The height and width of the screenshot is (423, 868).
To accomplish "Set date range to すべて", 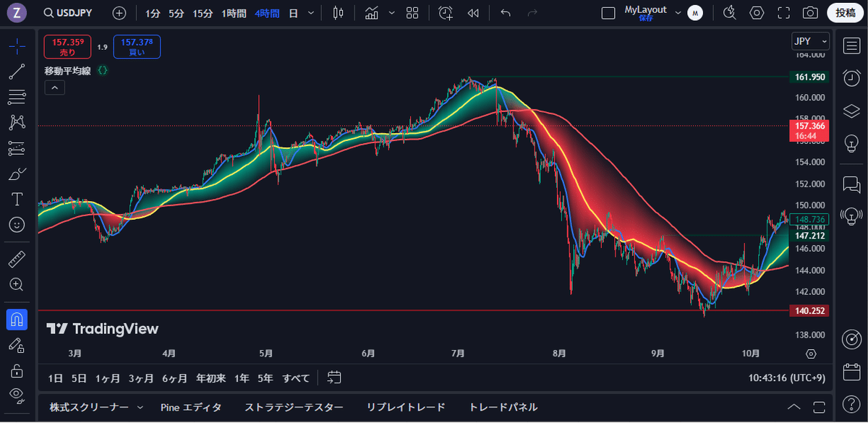I will (x=296, y=377).
